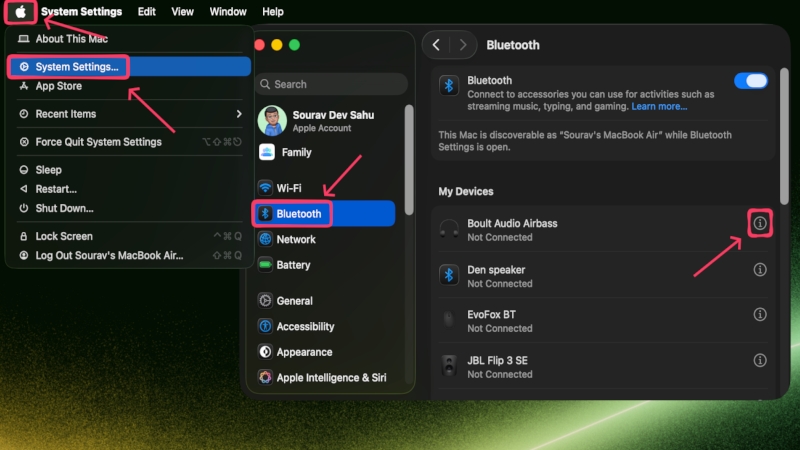Click the Lock Screen padlock icon
Viewport: 800px width, 450px height.
23,236
